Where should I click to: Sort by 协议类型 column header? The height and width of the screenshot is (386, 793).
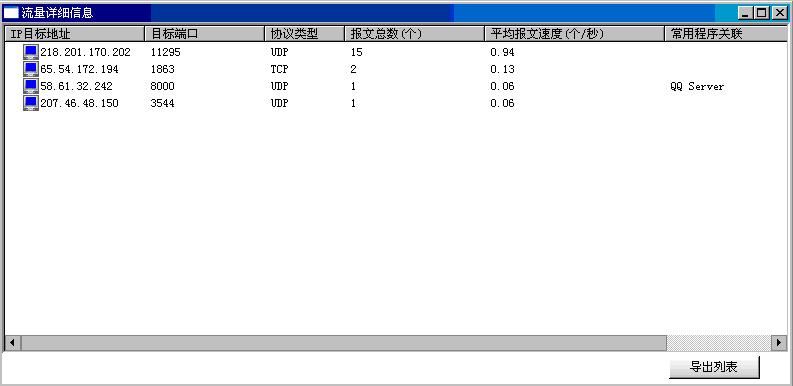[x=304, y=34]
